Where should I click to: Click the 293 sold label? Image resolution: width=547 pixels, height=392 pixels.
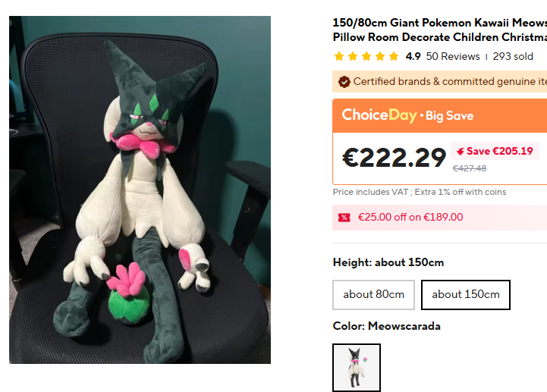point(513,57)
